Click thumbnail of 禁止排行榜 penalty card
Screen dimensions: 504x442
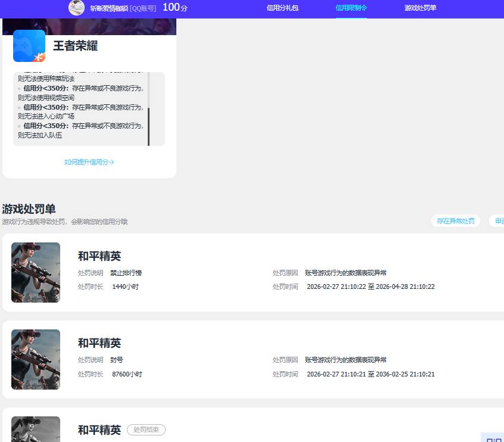36,272
